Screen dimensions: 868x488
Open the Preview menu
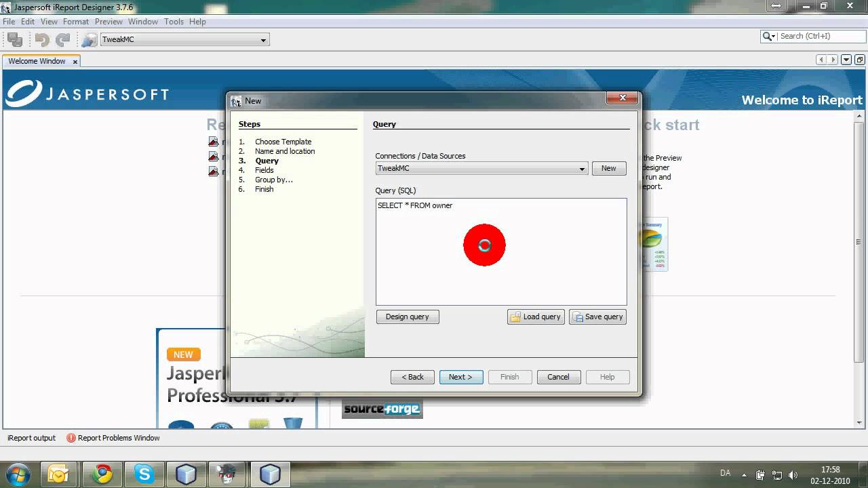tap(108, 22)
